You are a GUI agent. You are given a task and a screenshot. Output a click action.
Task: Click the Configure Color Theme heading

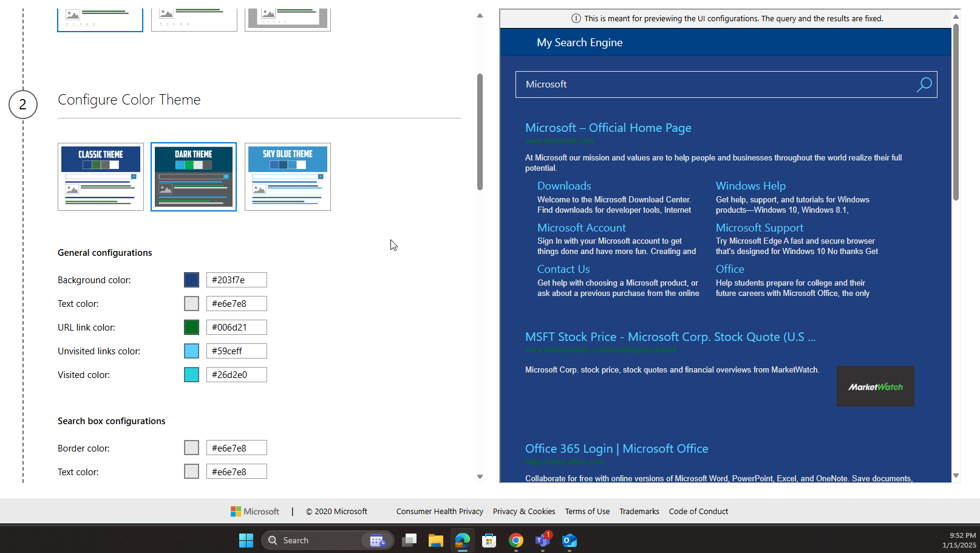tap(129, 100)
